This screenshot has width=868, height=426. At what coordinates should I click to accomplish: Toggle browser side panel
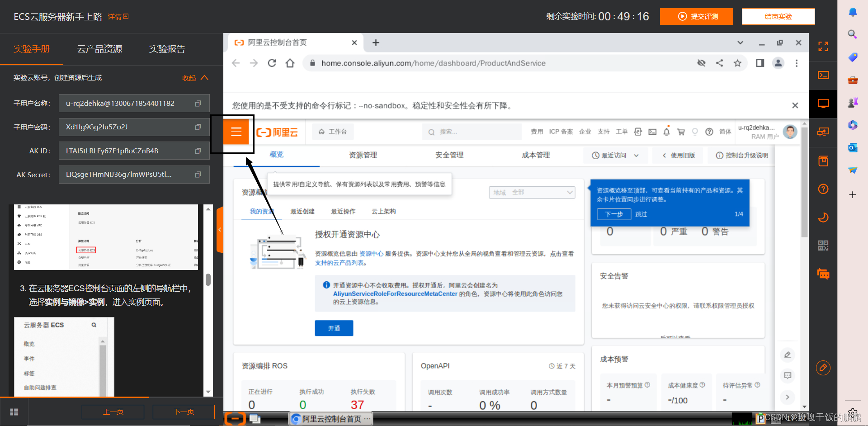[760, 63]
